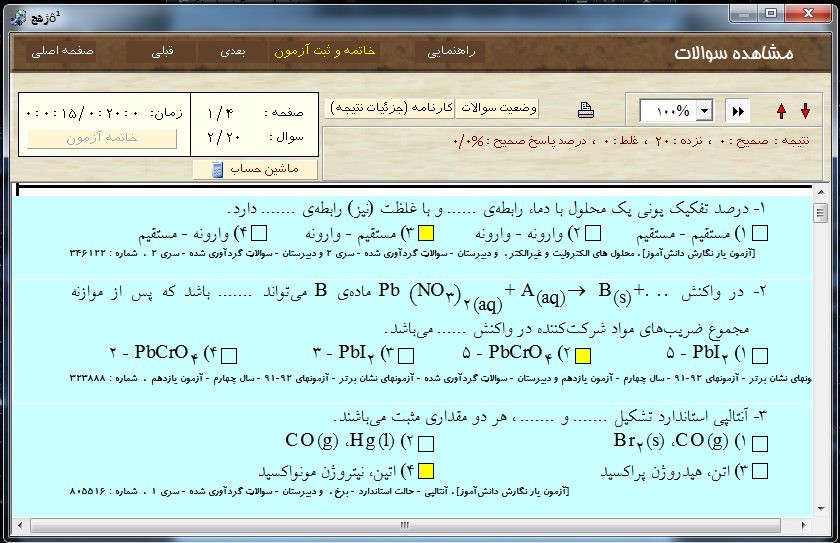Image resolution: width=840 pixels, height=543 pixels.
Task: Maximize the exam window
Action: pyautogui.click(x=771, y=14)
